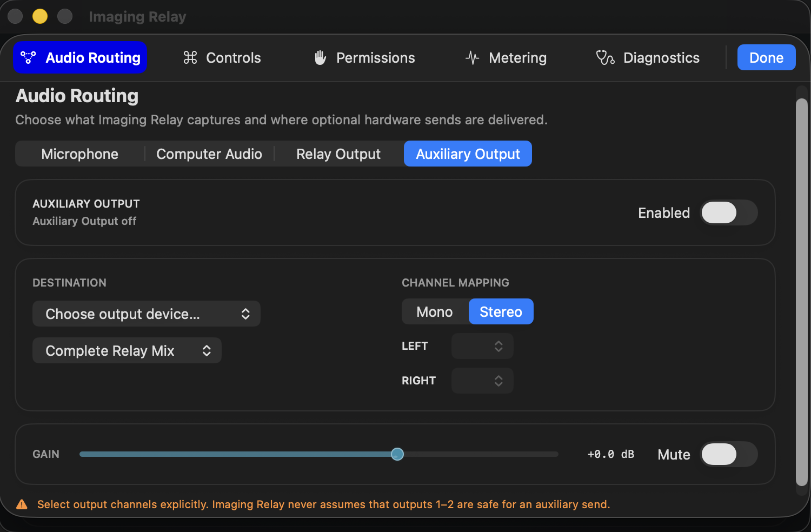The width and height of the screenshot is (811, 532).
Task: Click the 'Imaging Relay' window title
Action: click(x=137, y=17)
